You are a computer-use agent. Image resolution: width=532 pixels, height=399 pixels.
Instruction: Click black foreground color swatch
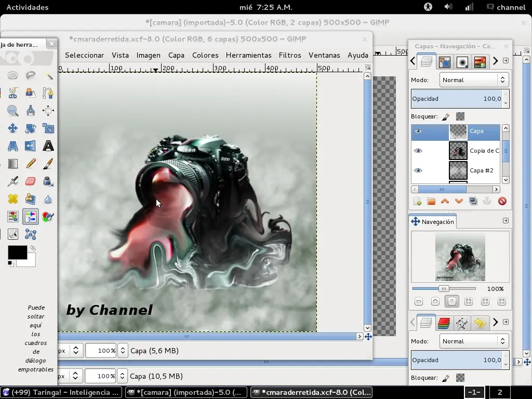tap(17, 252)
